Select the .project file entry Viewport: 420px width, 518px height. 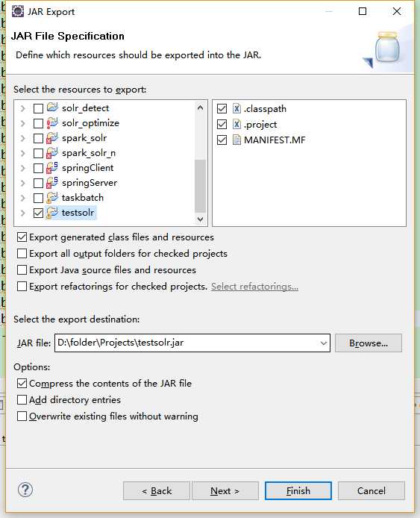click(x=260, y=125)
